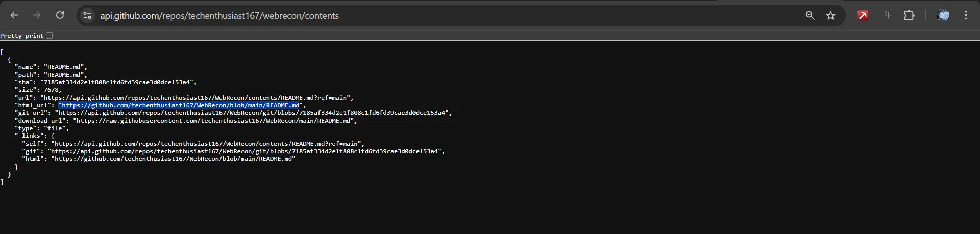
Task: Go forward using the browser forward arrow
Action: [x=37, y=15]
